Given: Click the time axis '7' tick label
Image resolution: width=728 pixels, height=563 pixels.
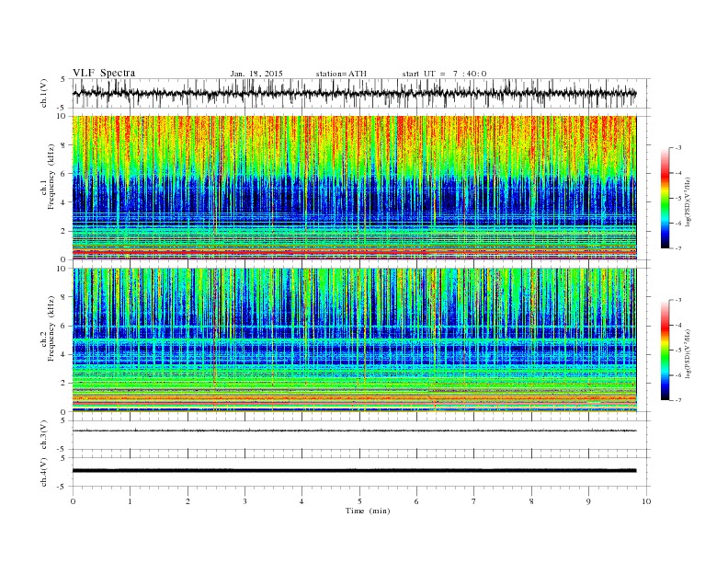Looking at the screenshot, I should [474, 501].
